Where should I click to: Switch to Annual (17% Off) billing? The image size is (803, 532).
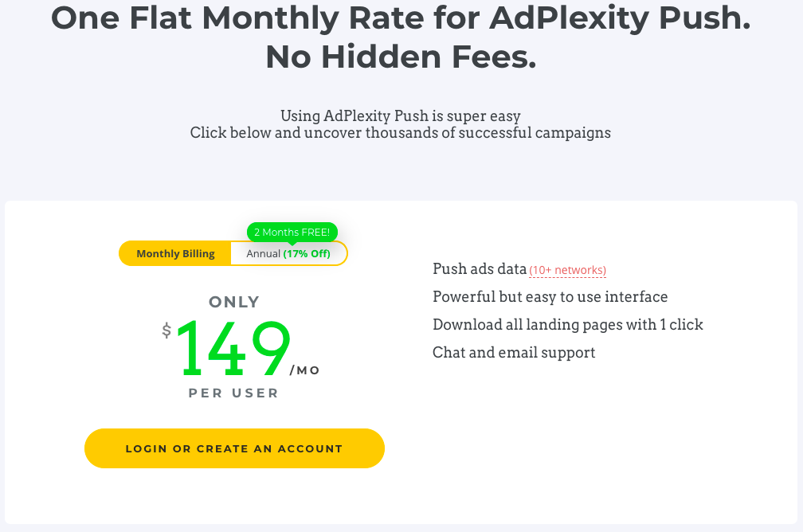(288, 254)
